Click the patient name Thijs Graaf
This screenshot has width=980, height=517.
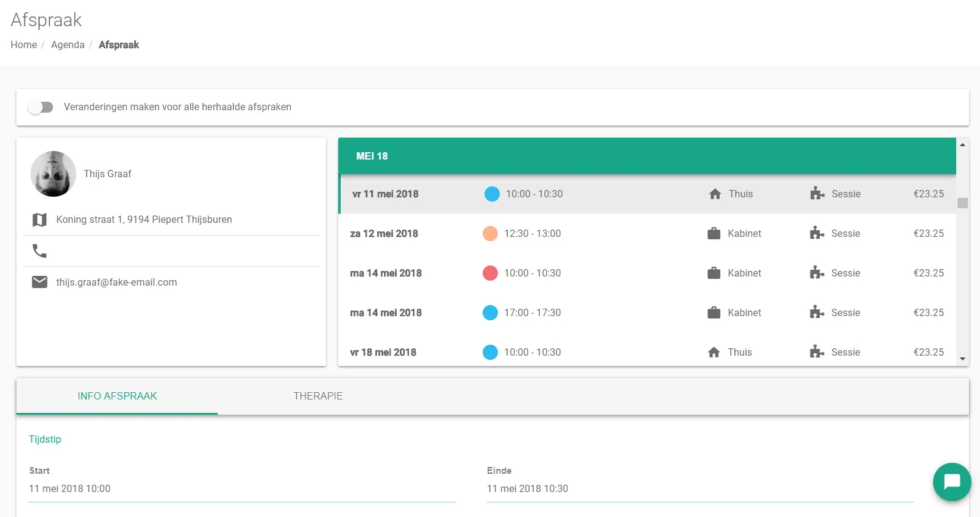point(107,174)
